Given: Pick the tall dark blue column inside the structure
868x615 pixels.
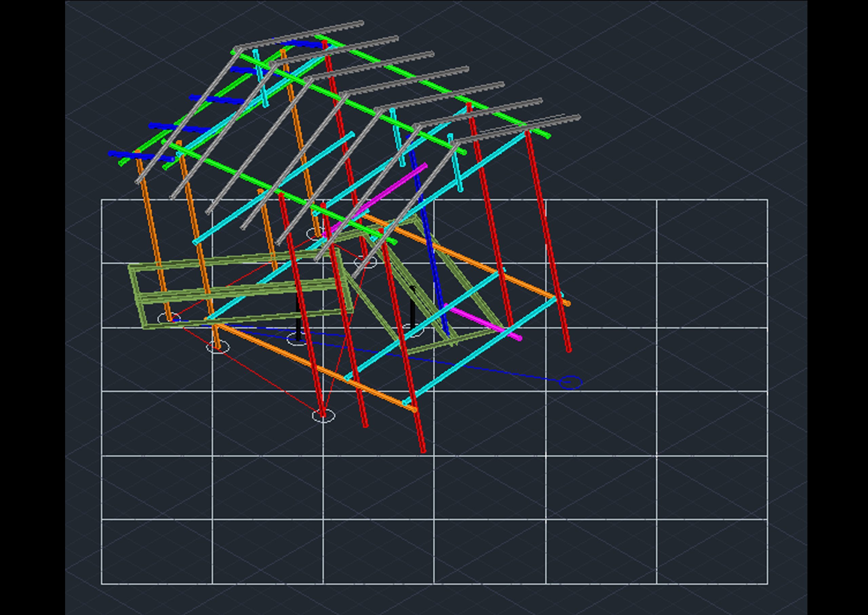Looking at the screenshot, I should point(429,235).
